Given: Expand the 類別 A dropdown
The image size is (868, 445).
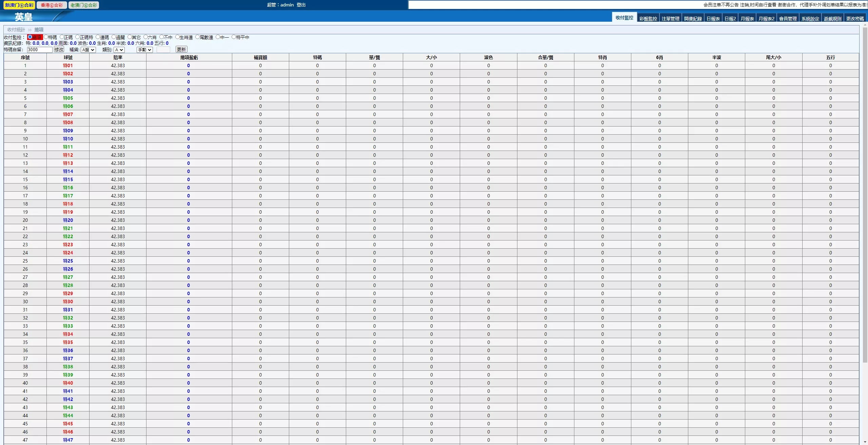Looking at the screenshot, I should 119,50.
